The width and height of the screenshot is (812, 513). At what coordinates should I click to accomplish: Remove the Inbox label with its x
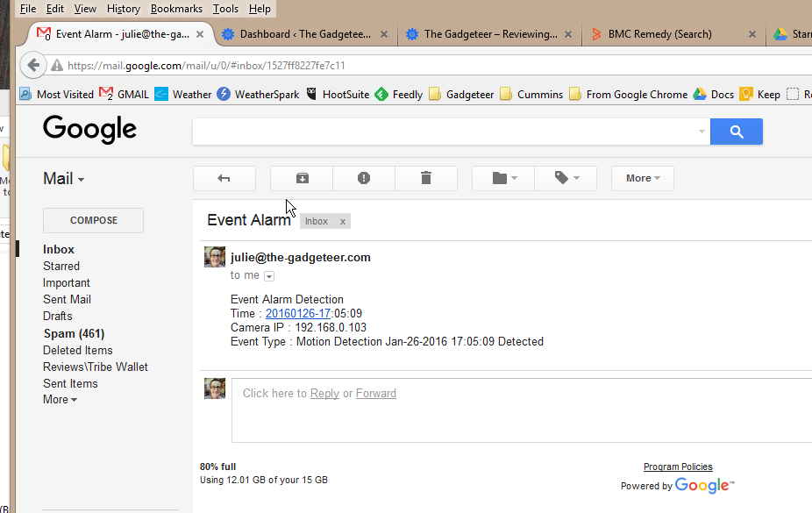pos(343,222)
